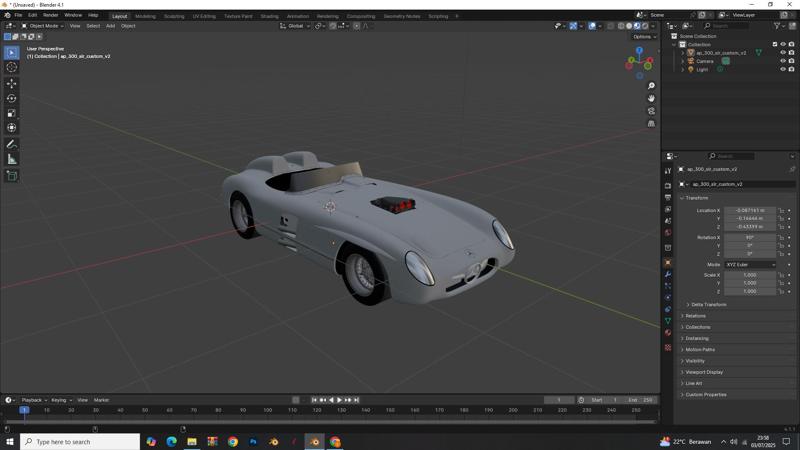800x450 pixels.
Task: Expand the Delta Transform panel
Action: pos(708,305)
